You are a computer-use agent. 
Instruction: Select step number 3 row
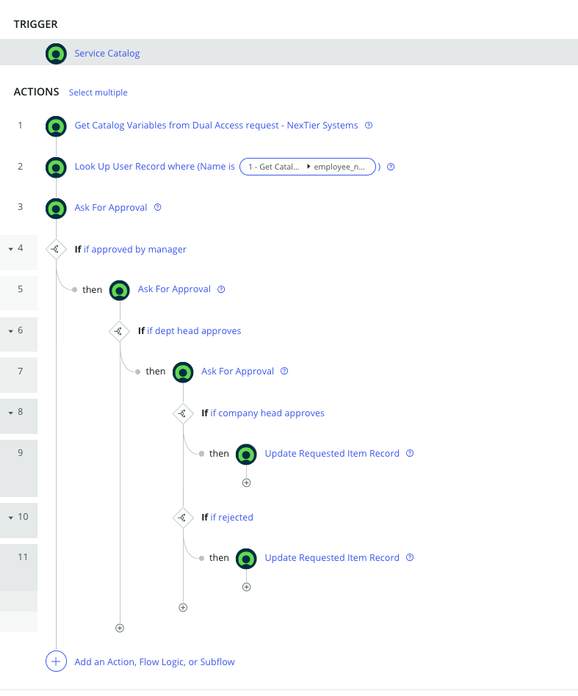[20, 207]
